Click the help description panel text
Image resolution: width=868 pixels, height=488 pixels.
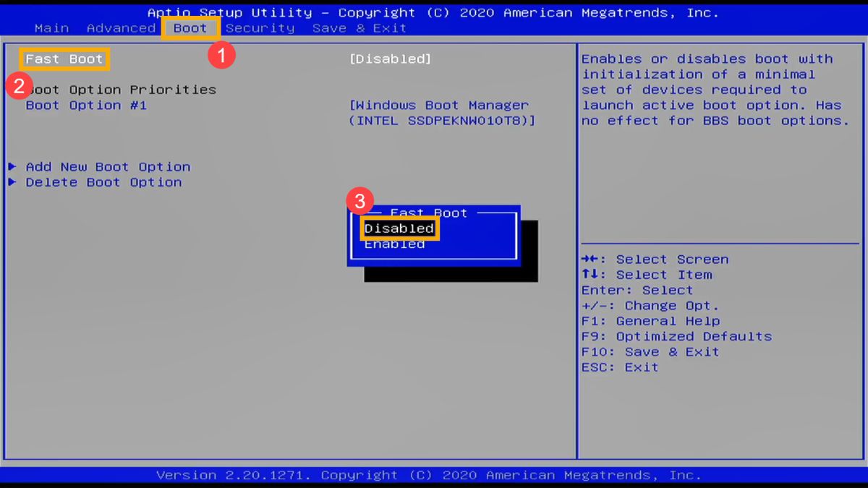720,89
